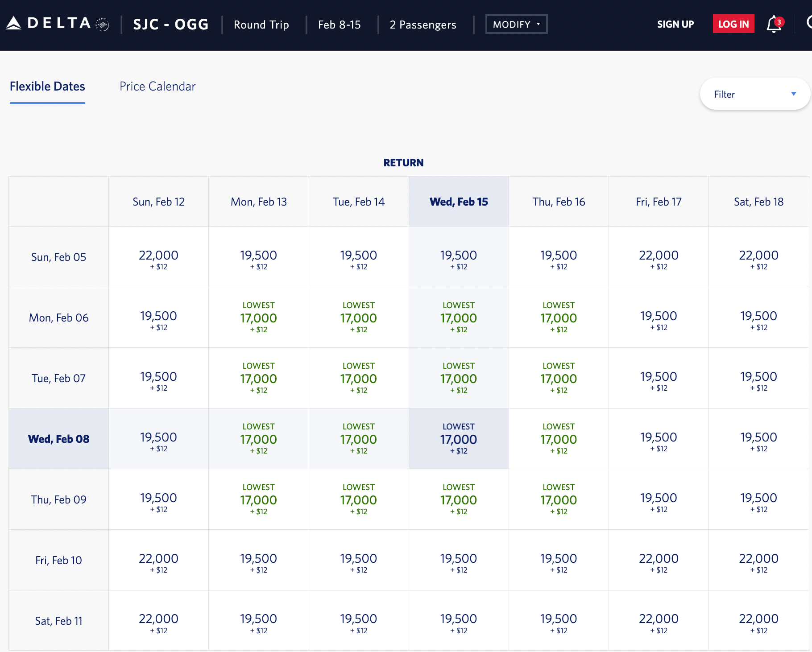812x652 pixels.
Task: Pick Mon Feb 06 depart, Mon Feb 13 return fare
Action: (x=258, y=318)
